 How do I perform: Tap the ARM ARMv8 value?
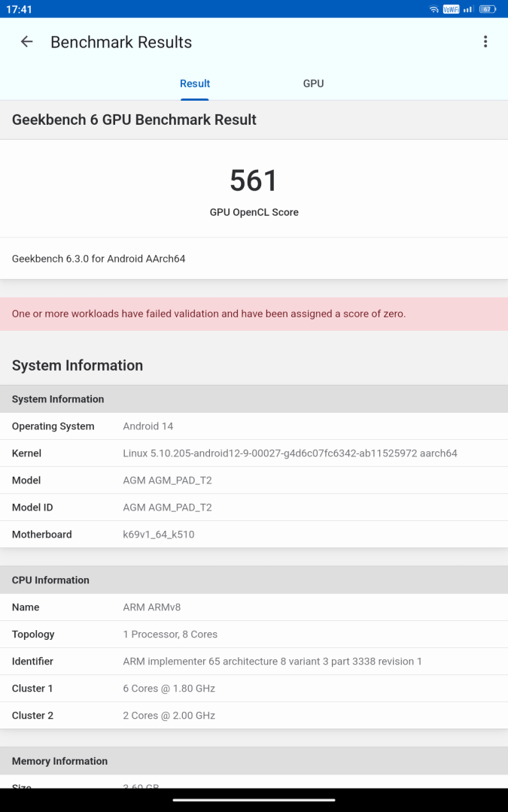[152, 607]
